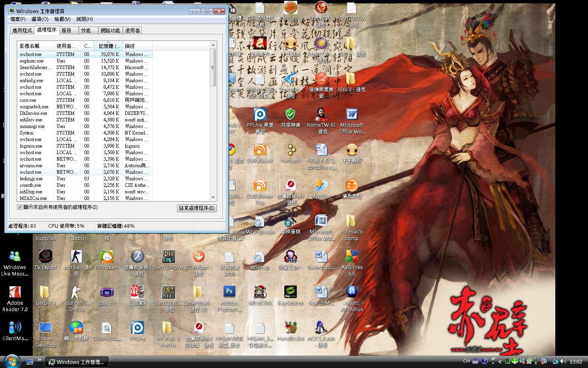Click the network icon in system tray

point(556,361)
